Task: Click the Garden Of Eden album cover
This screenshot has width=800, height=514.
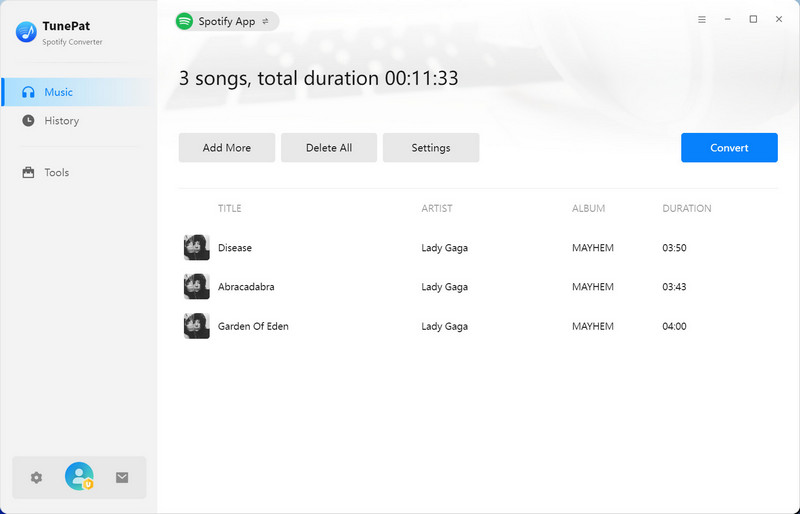Action: 197,326
